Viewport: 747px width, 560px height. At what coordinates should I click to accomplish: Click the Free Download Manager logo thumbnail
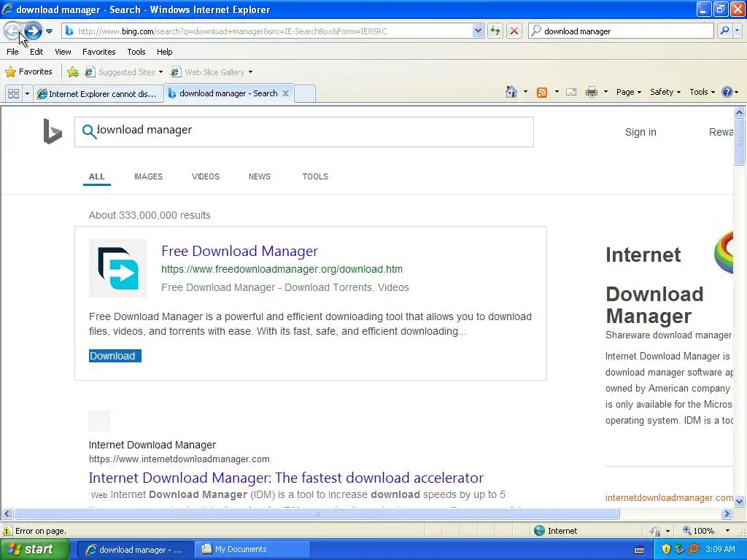(117, 268)
